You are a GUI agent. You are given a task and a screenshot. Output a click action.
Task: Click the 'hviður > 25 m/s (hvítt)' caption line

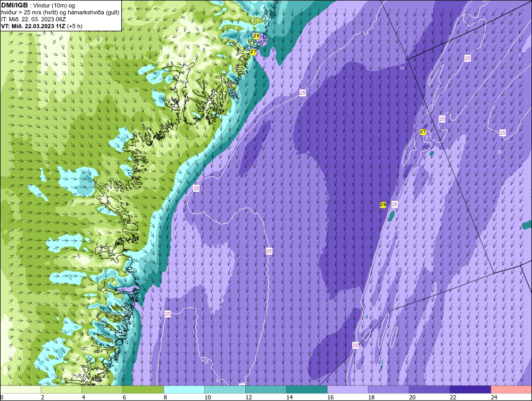point(60,13)
